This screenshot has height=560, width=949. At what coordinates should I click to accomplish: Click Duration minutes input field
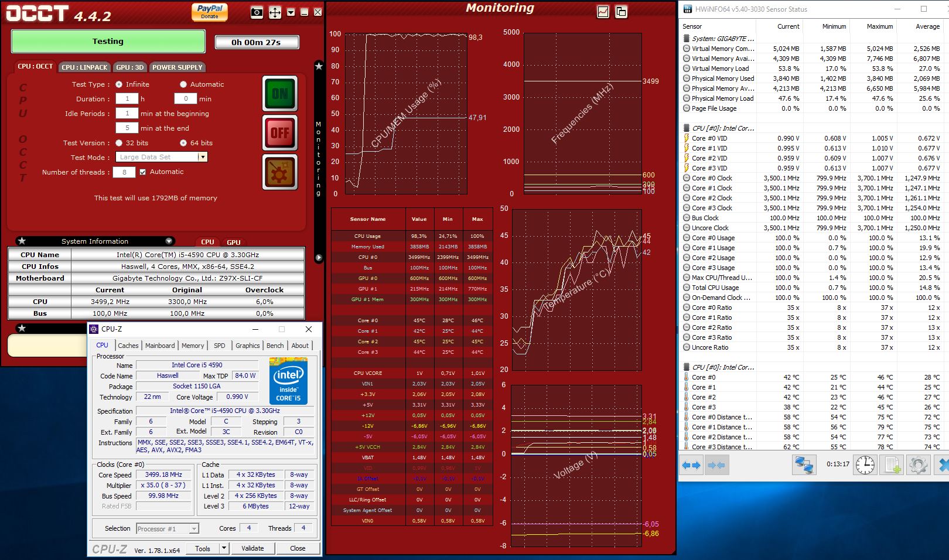tap(186, 98)
